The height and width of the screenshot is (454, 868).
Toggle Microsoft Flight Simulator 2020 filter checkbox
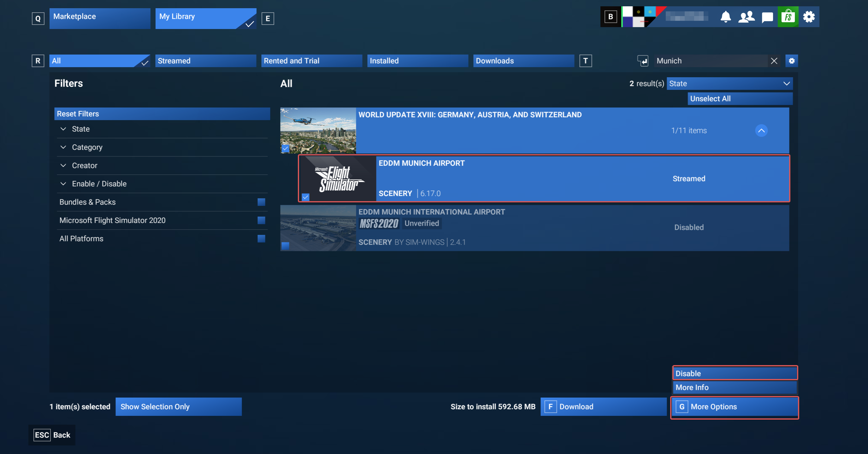click(261, 220)
